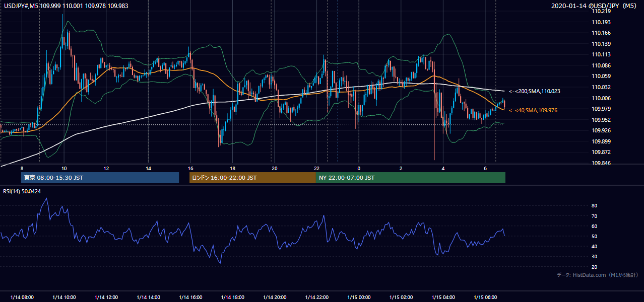Click the 1/15 06:00 time axis label
This screenshot has height=302, width=644.
(486, 297)
